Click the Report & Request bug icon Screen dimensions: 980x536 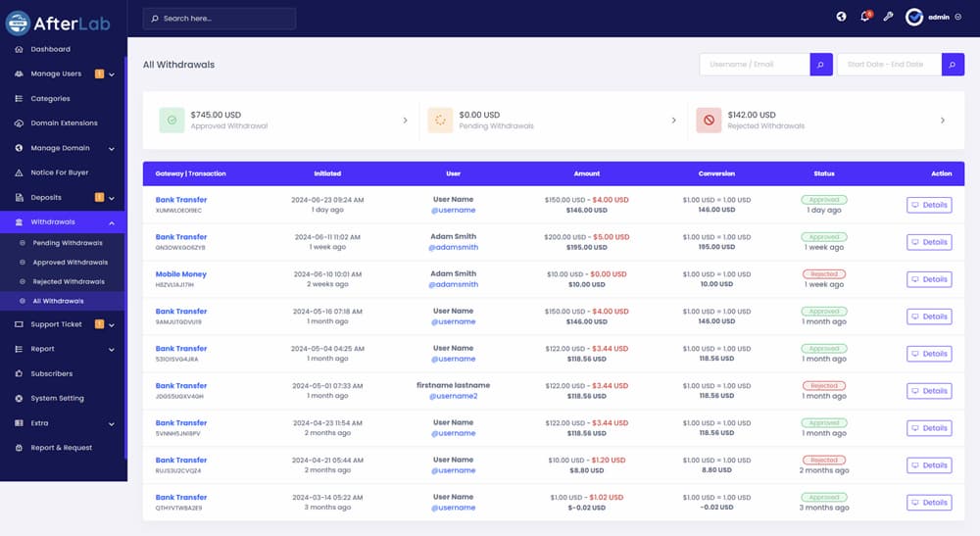click(x=19, y=447)
